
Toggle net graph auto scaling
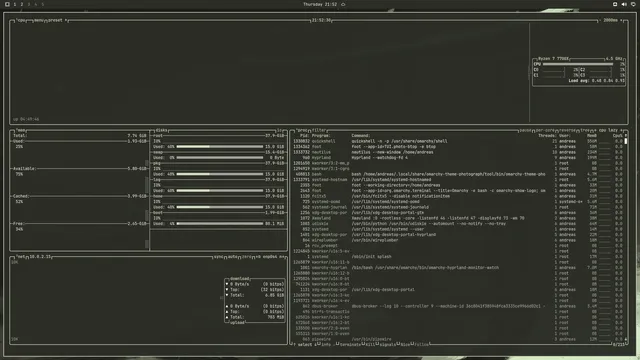(233, 257)
